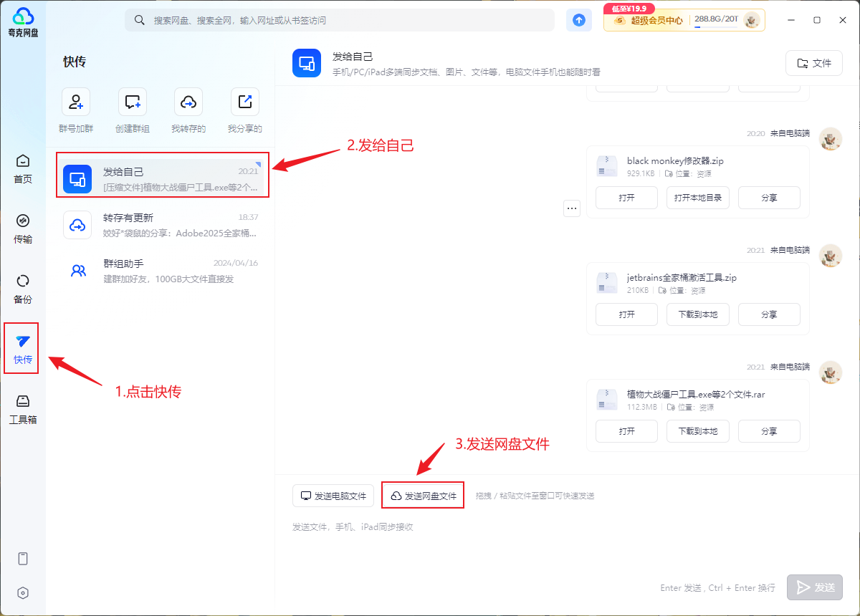Click the user avatar in top bar
The image size is (860, 616).
752,20
